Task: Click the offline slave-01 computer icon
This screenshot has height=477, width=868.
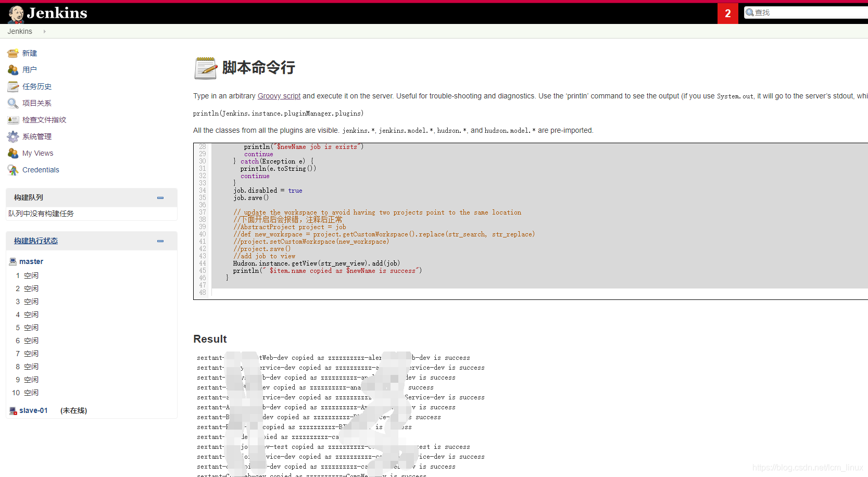Action: click(13, 411)
